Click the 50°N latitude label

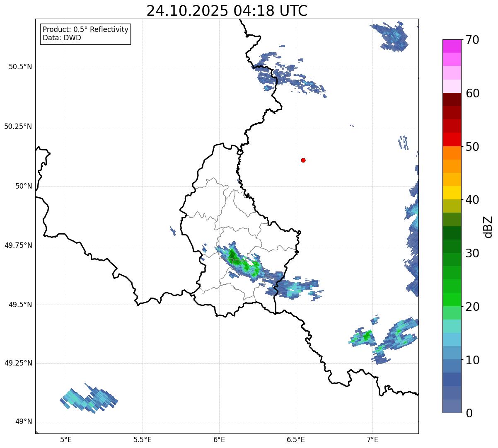pyautogui.click(x=24, y=186)
